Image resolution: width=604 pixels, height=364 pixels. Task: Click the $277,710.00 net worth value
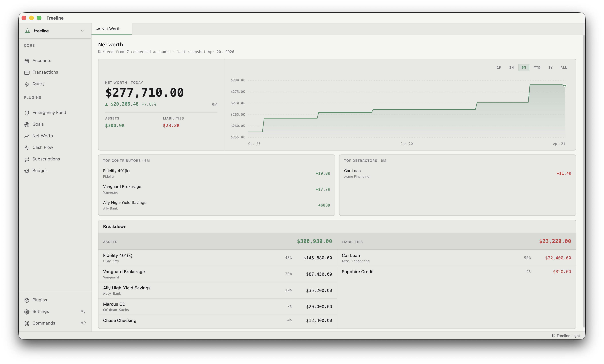(x=144, y=93)
